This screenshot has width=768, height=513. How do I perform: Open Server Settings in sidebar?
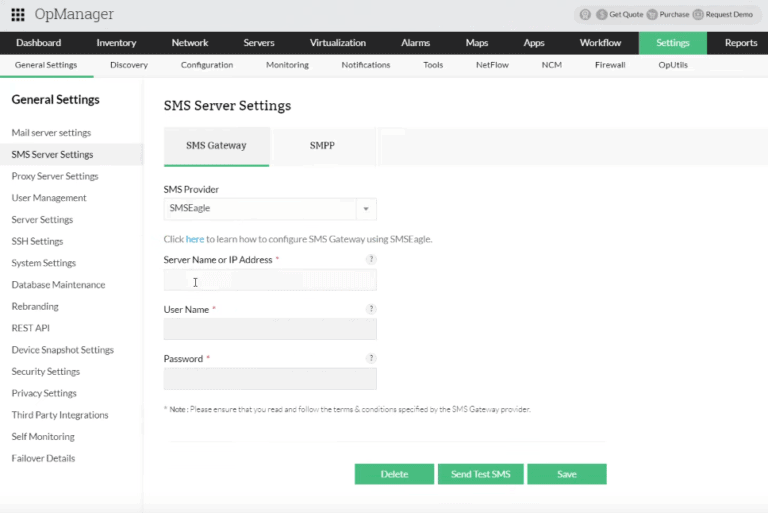click(42, 220)
